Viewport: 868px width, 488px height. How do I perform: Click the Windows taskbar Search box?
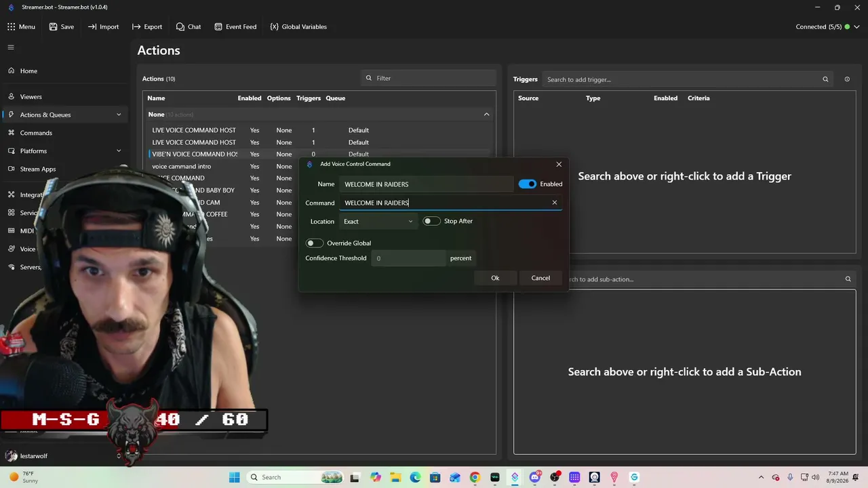coord(295,477)
